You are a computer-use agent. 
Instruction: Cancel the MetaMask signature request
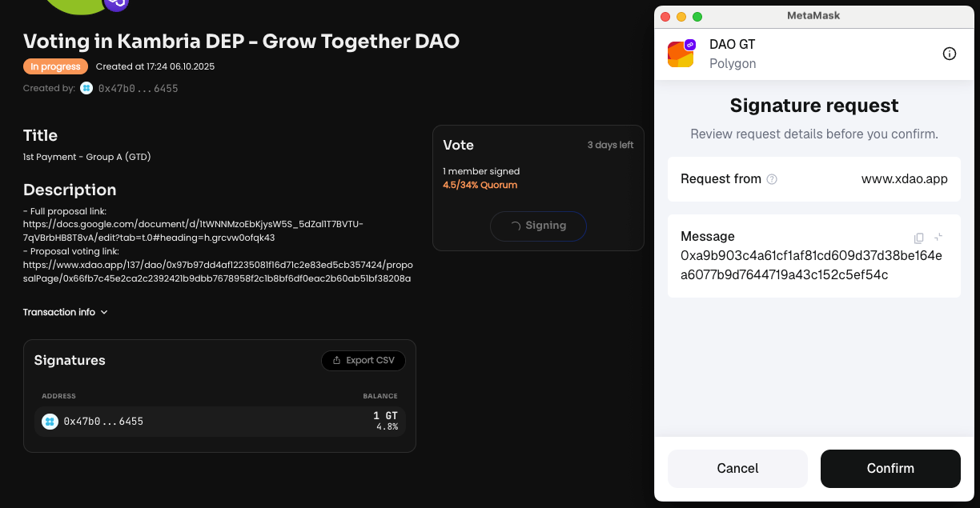(737, 469)
